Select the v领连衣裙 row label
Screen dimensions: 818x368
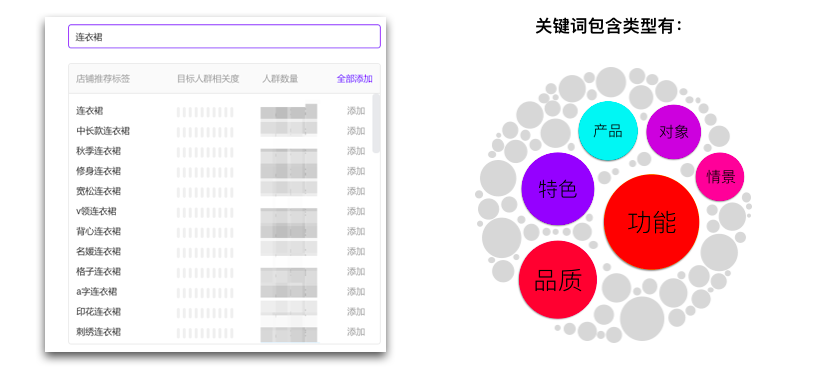tap(97, 211)
